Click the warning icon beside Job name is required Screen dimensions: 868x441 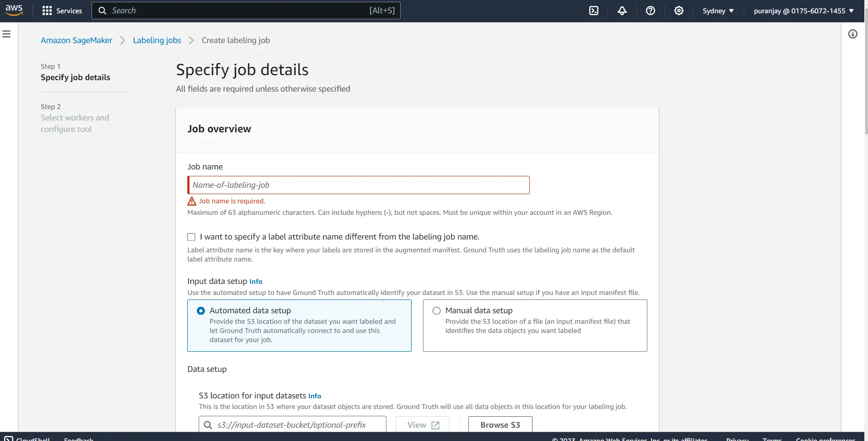point(192,201)
